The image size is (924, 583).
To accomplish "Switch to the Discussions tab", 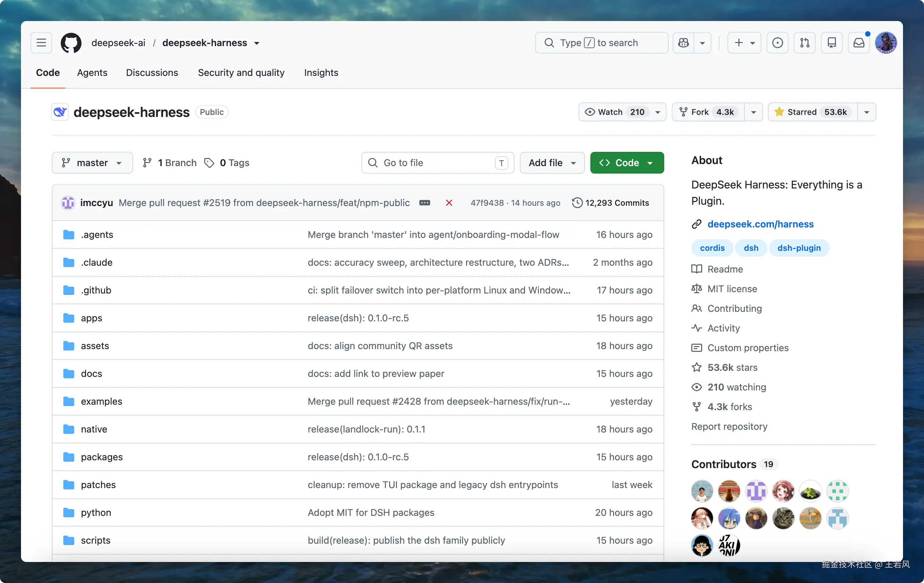I will 152,73.
